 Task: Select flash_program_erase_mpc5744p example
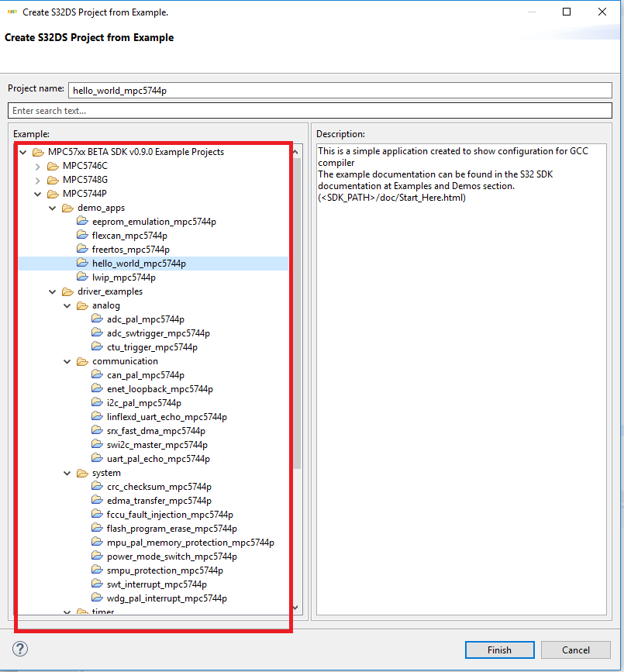coord(172,529)
